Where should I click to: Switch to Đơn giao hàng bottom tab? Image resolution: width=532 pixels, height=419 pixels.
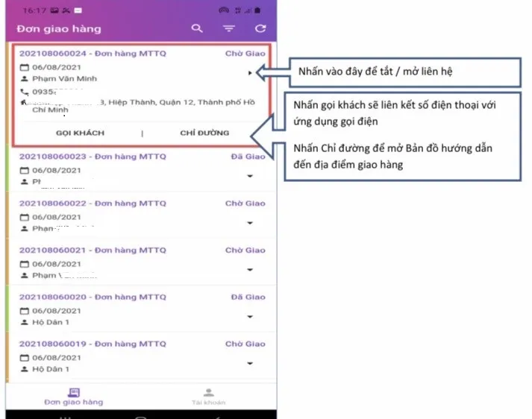pos(74,397)
